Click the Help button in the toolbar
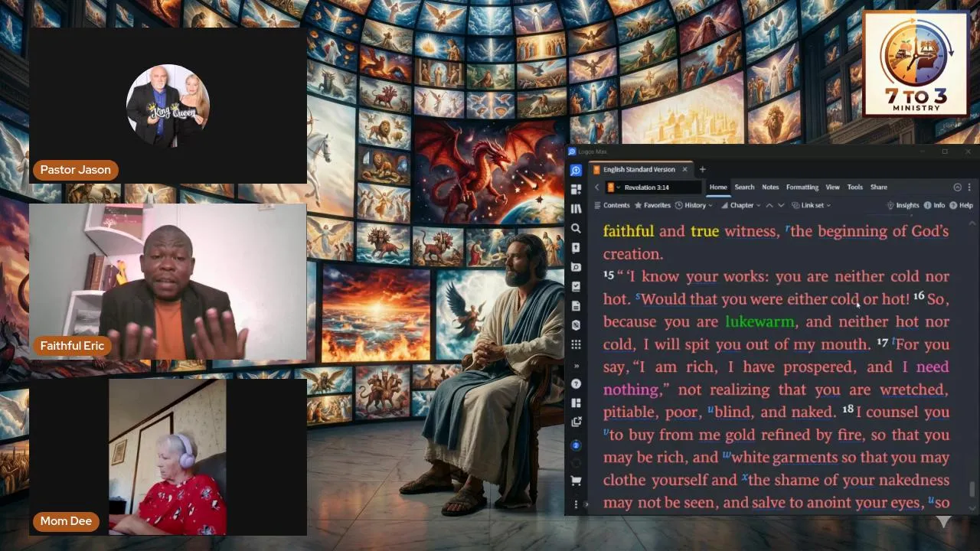980x551 pixels. [x=961, y=205]
